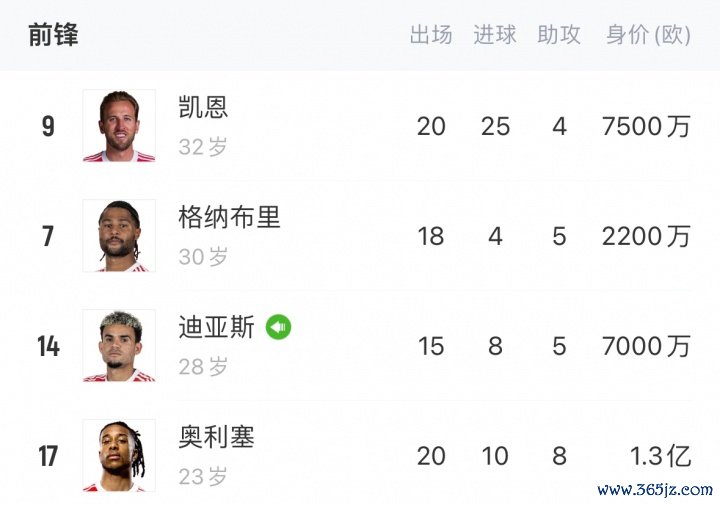
Task: Open 奥利塞's player photo
Action: point(119,456)
